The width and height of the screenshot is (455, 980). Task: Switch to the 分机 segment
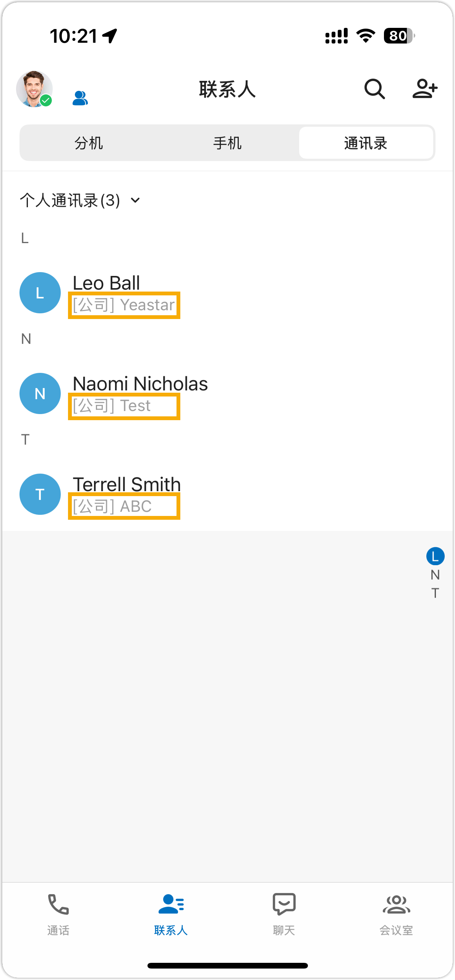point(89,143)
